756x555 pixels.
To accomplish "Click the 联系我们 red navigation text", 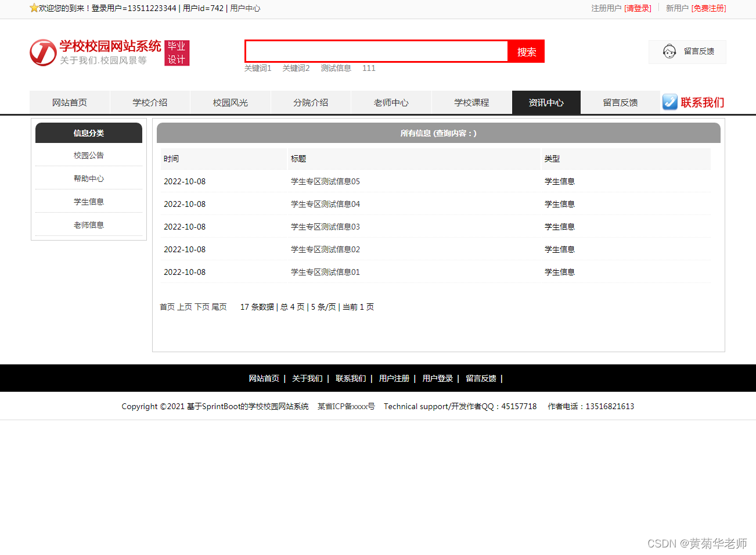I will pos(703,102).
